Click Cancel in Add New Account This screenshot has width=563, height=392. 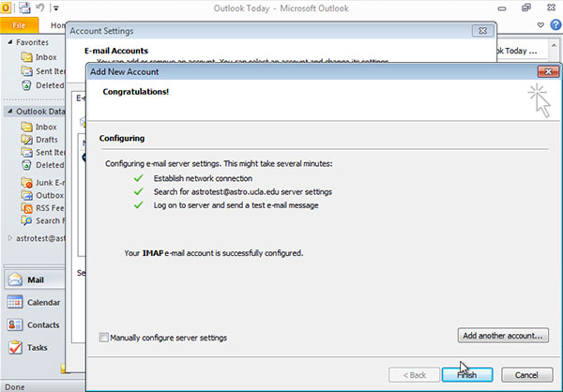pos(526,375)
